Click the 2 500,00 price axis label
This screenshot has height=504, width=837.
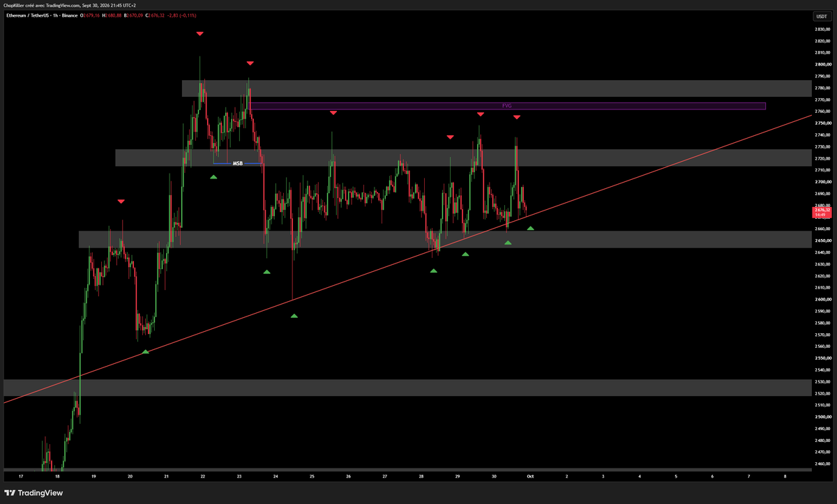coord(822,417)
